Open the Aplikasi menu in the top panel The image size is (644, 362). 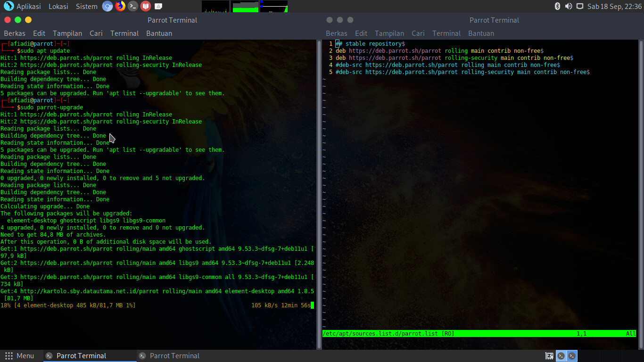pyautogui.click(x=29, y=6)
